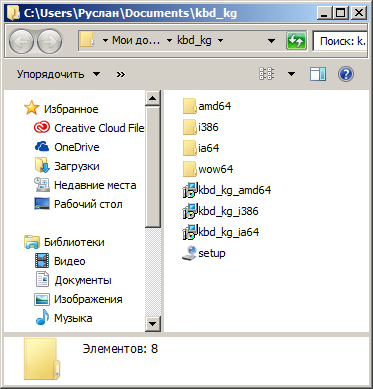Screen dimensions: 373x389
Task: Click kbd_kg breadcrumb in address bar
Action: pyautogui.click(x=194, y=40)
